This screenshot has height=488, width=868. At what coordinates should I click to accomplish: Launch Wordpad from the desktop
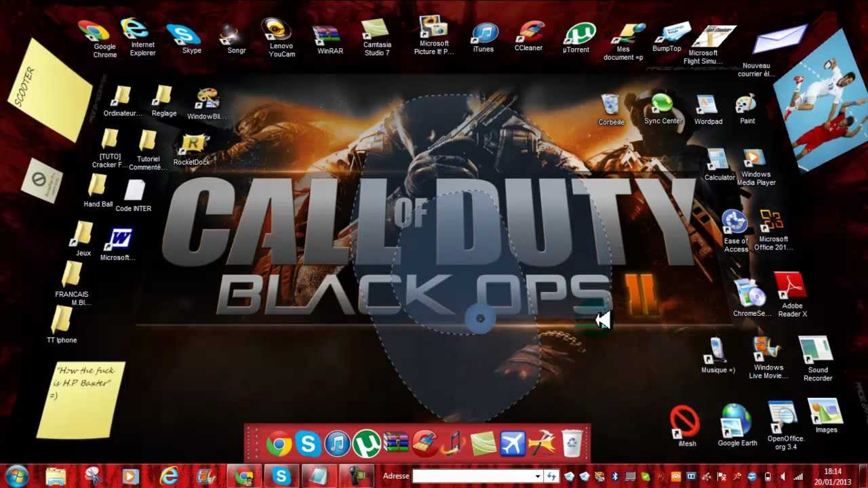tap(707, 105)
